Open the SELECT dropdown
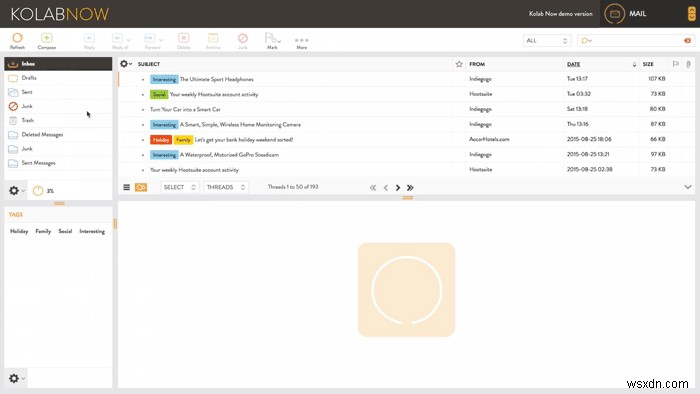Screen dimensions: 700x394 [179, 187]
